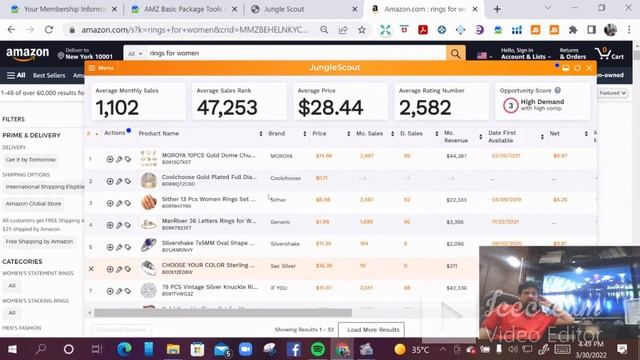The image size is (640, 360).
Task: Click the plus icon for Sither row
Action: coord(110,203)
